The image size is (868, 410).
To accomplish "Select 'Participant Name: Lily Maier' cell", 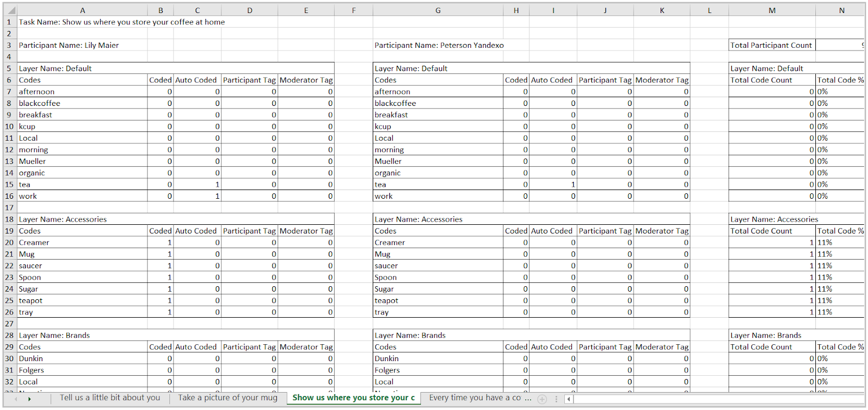I will point(82,45).
